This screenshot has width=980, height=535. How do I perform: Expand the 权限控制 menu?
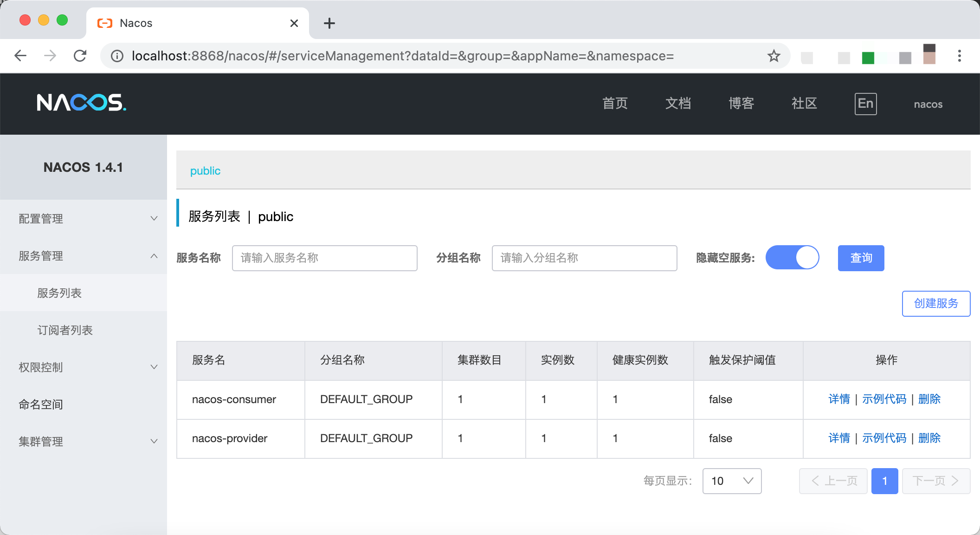84,367
